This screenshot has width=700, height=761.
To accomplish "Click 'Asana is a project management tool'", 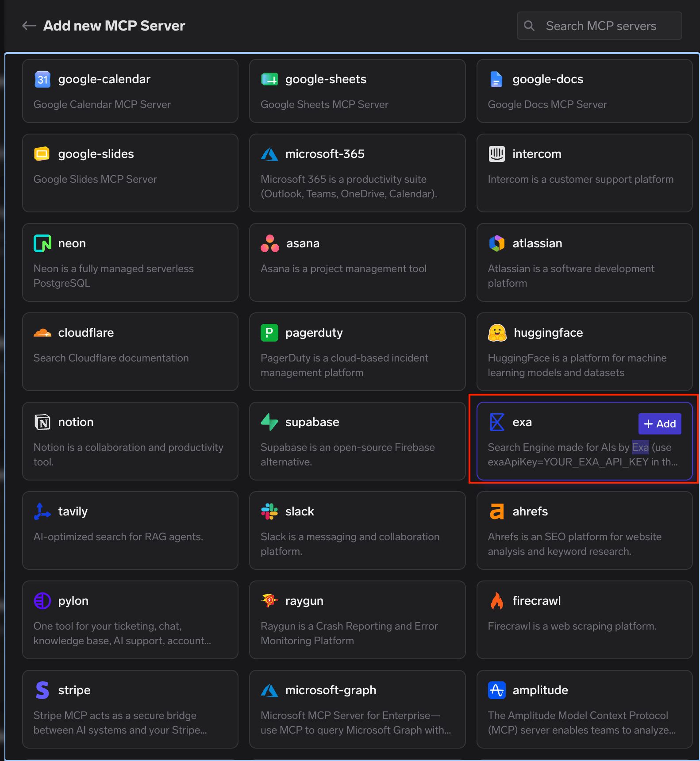I will [343, 269].
